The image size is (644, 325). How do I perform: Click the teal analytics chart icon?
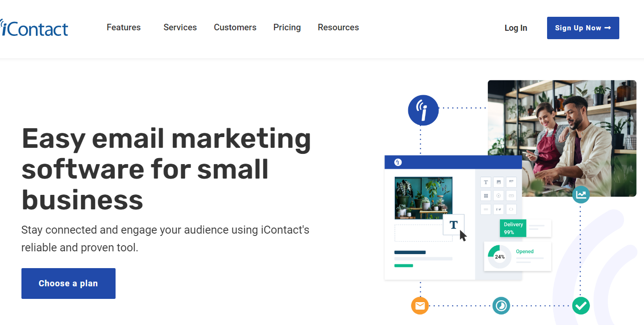(581, 194)
